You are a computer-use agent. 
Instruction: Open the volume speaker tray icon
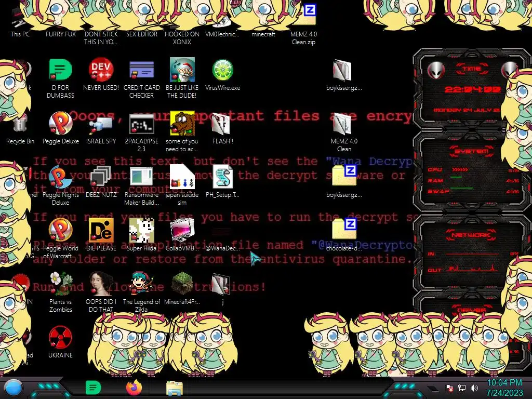tap(474, 388)
